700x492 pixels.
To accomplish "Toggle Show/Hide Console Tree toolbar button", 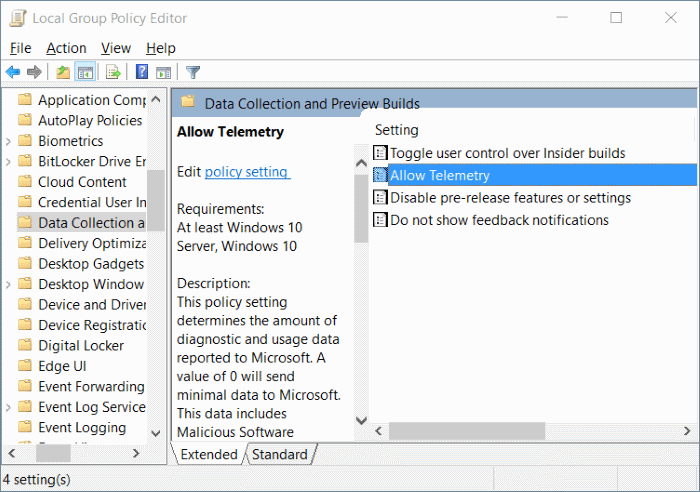I will coord(85,72).
